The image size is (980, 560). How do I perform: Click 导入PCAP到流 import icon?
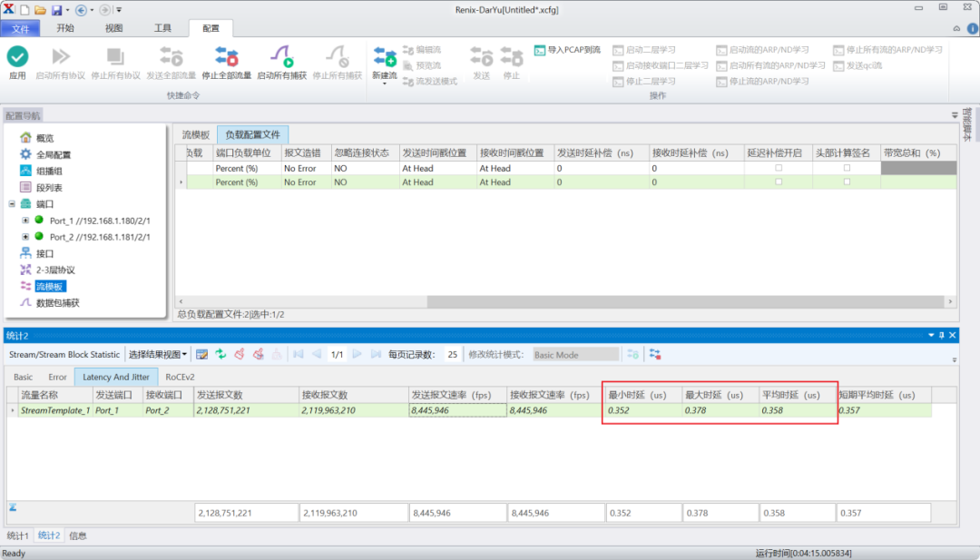click(540, 50)
